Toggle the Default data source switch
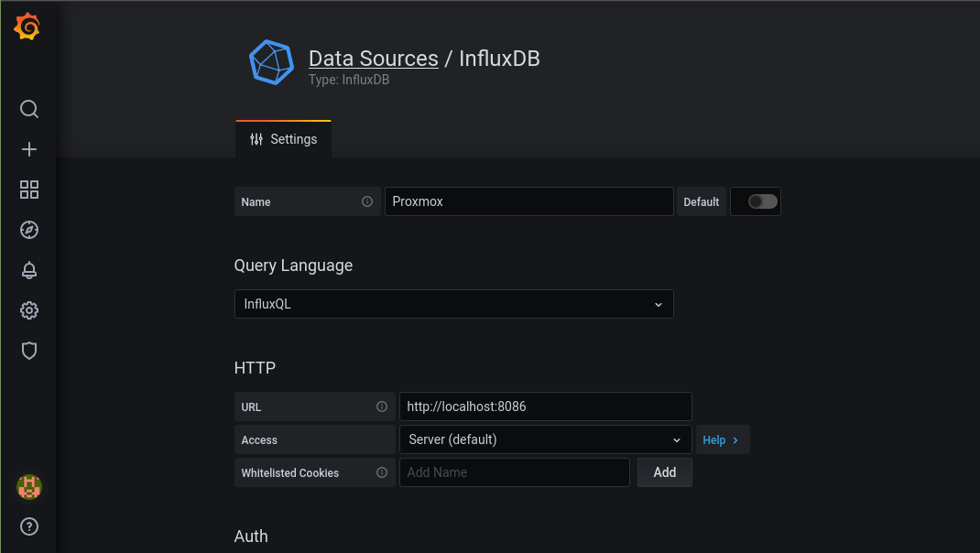980x553 pixels. click(763, 201)
